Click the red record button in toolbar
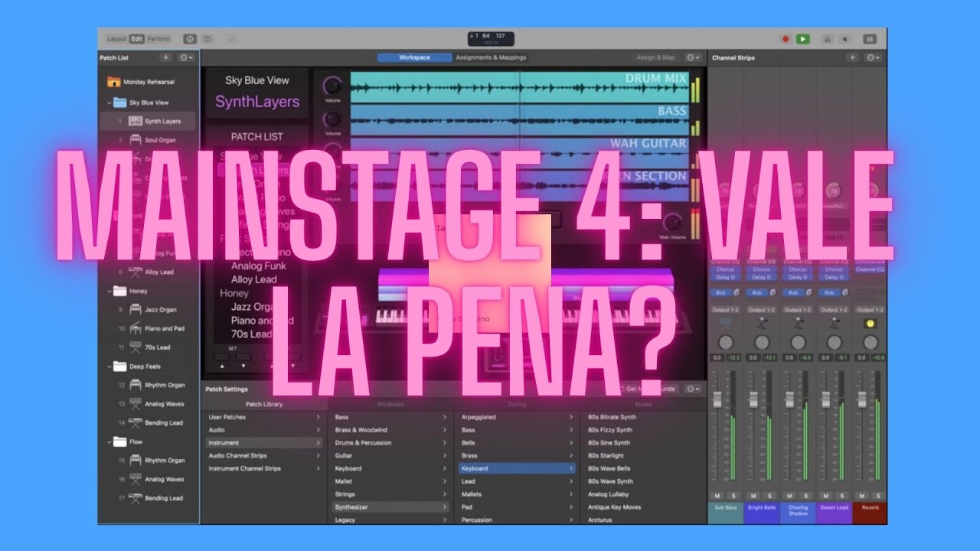The height and width of the screenshot is (551, 980). pos(785,39)
